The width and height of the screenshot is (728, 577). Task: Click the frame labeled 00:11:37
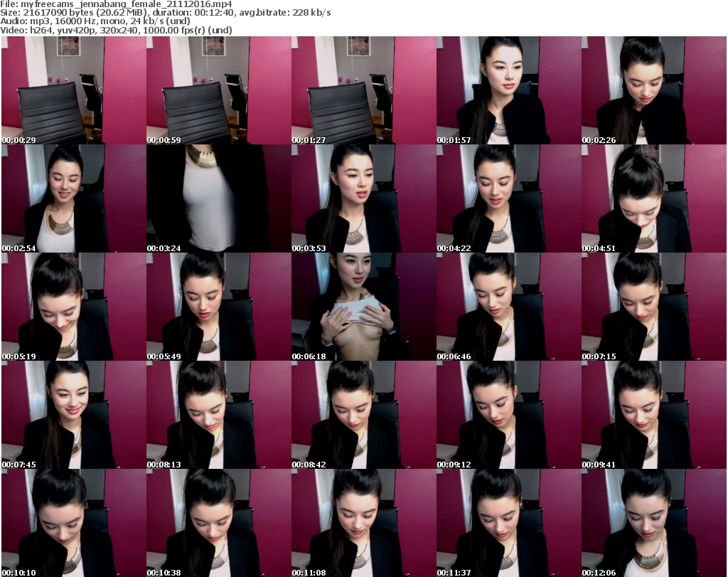click(x=509, y=523)
